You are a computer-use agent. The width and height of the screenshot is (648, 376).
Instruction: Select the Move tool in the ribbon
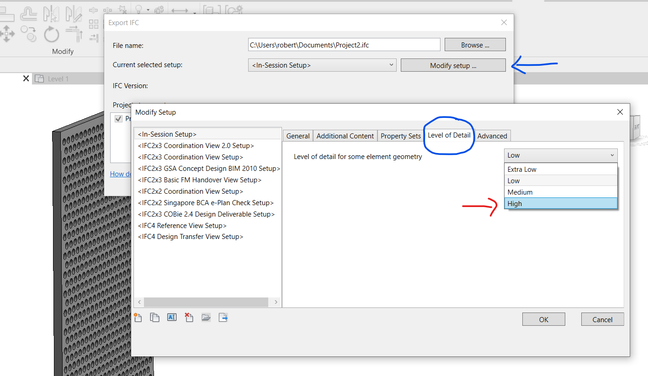[7, 33]
